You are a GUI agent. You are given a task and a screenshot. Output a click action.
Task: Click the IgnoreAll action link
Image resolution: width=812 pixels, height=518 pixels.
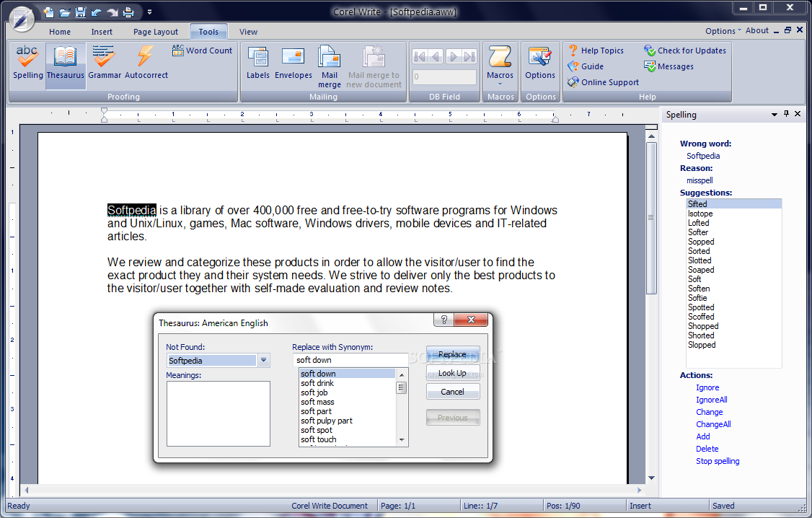(712, 400)
